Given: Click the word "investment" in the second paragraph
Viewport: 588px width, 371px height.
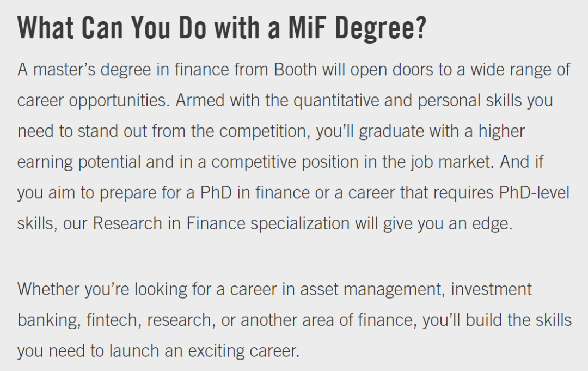Looking at the screenshot, I should (x=491, y=289).
